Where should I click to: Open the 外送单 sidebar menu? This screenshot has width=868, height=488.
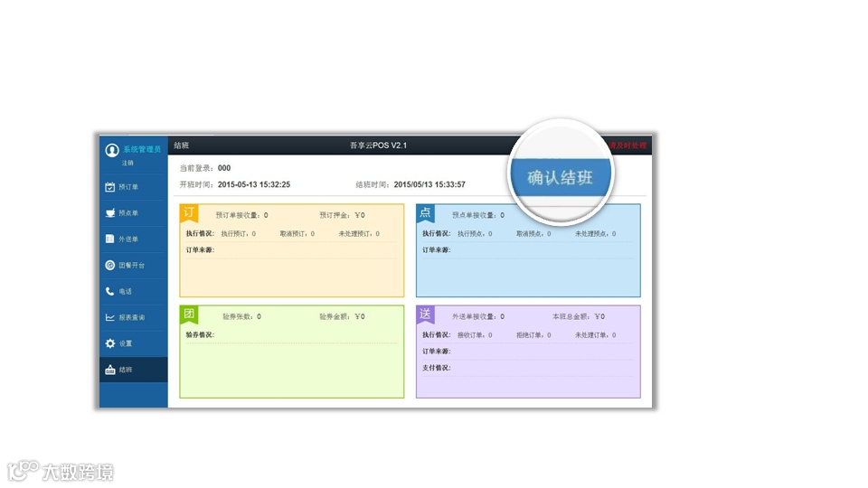click(x=134, y=239)
